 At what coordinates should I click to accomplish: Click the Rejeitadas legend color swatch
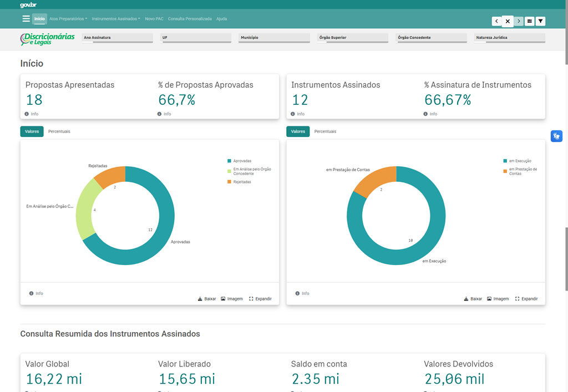tap(229, 182)
